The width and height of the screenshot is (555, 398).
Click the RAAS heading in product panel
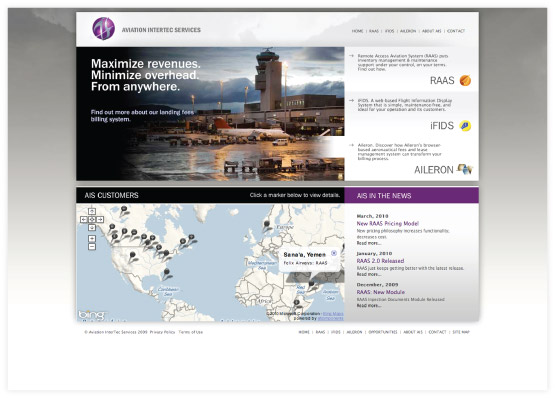[442, 81]
